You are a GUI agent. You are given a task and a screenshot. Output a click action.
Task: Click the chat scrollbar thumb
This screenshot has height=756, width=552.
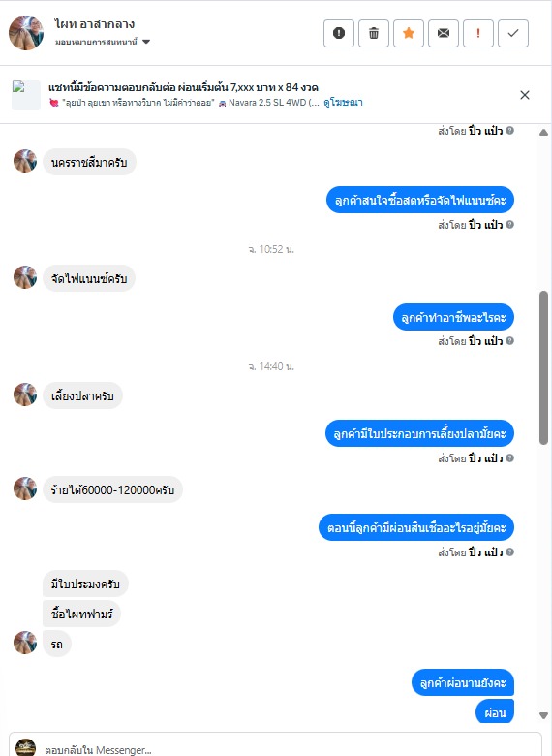click(544, 367)
